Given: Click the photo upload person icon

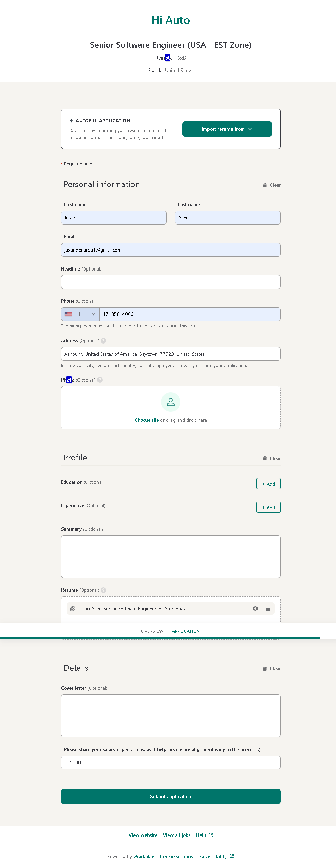Looking at the screenshot, I should 171,402.
